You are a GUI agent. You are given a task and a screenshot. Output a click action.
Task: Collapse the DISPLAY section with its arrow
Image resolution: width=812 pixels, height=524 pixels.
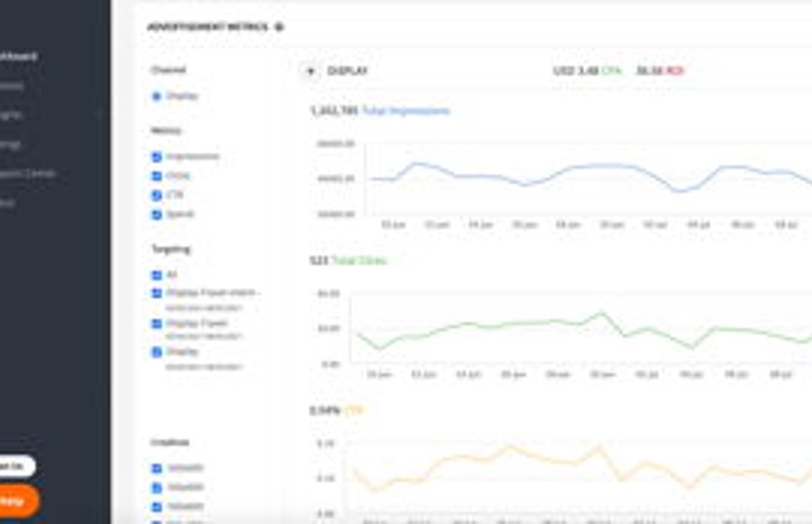311,71
